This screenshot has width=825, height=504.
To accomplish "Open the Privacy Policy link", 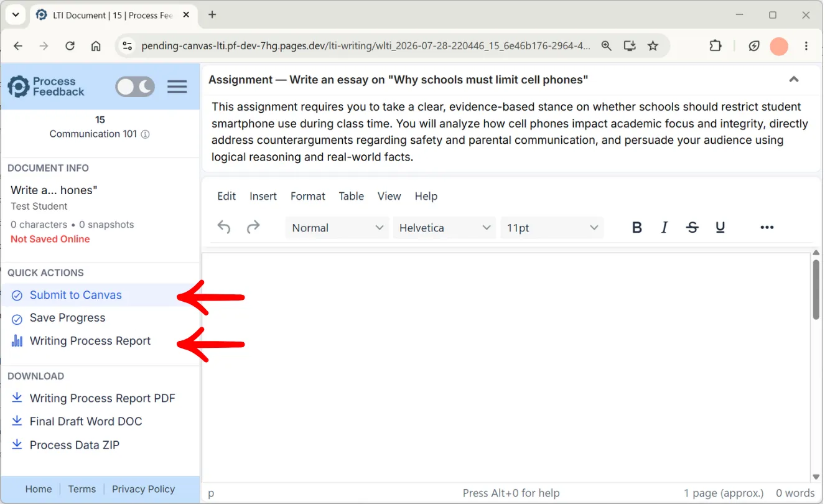I will (144, 489).
